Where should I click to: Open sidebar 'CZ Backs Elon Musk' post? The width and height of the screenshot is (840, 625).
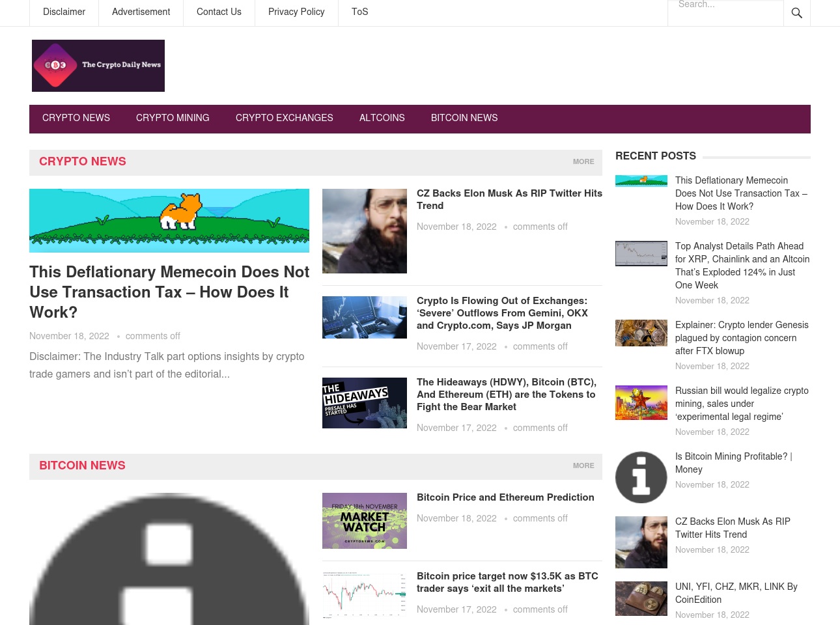pos(733,528)
